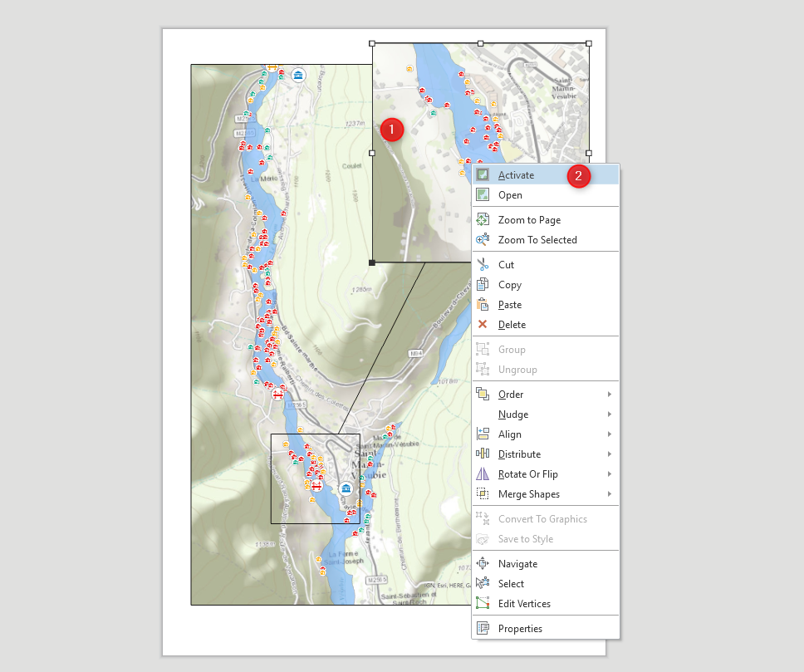Select Zoom To Selected menu entry
The image size is (804, 672).
546,239
